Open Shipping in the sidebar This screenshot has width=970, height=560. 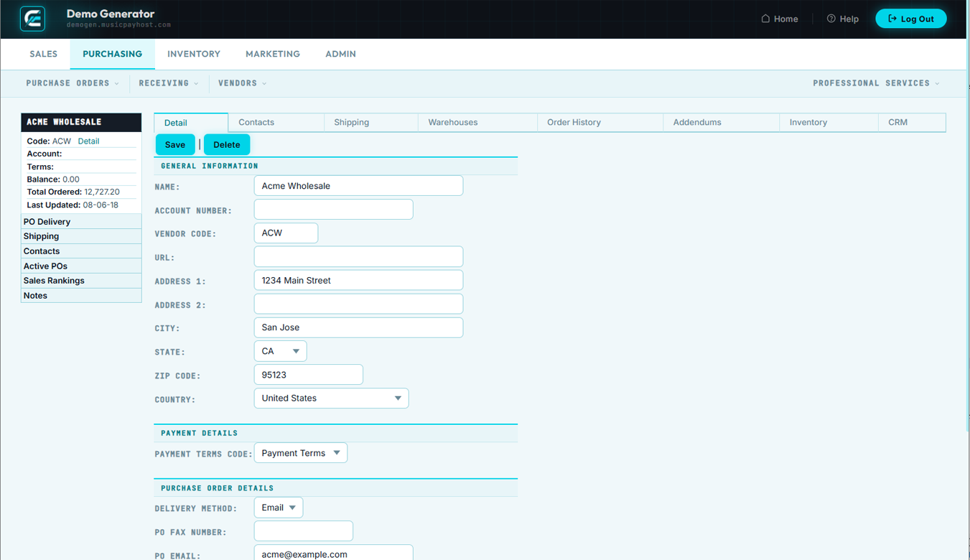point(81,236)
